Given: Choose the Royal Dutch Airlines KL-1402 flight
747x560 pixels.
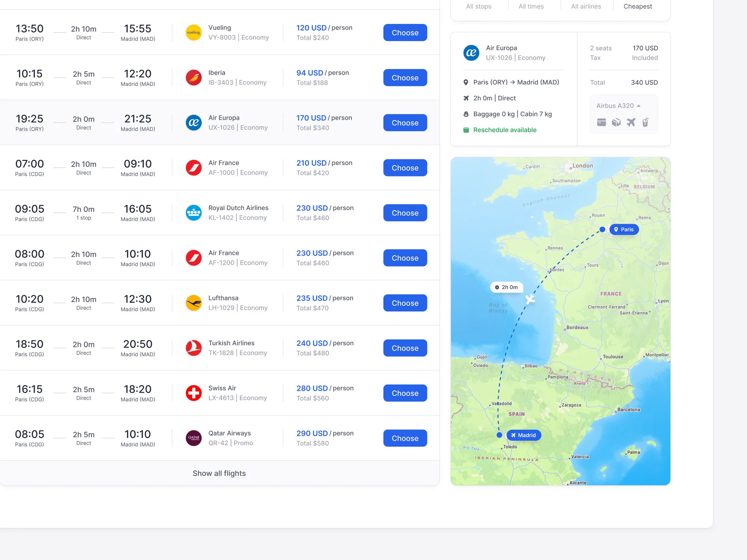Looking at the screenshot, I should (405, 213).
